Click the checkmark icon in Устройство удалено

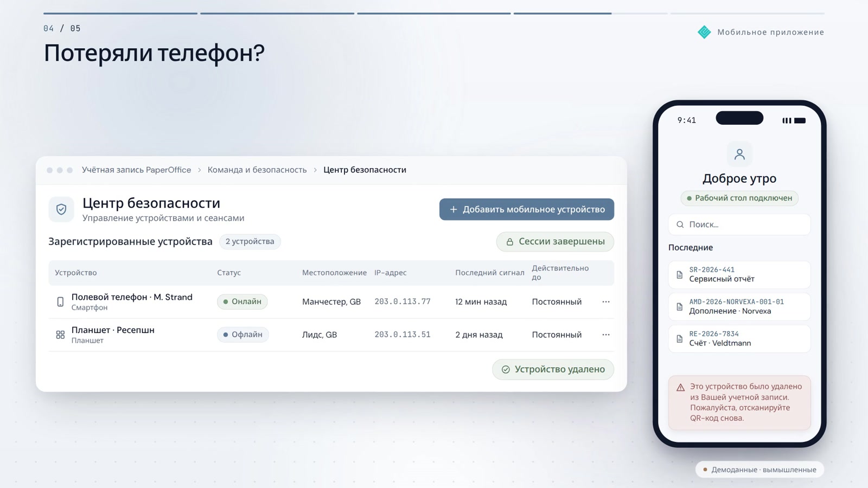[506, 369]
